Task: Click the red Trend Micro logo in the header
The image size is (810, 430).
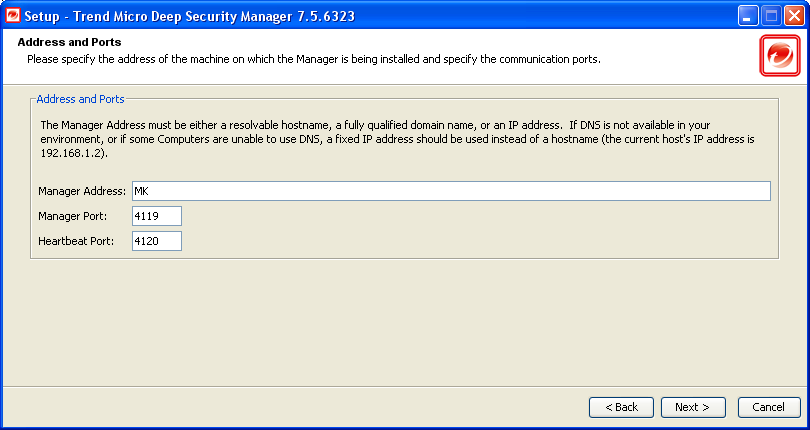Action: click(x=780, y=56)
